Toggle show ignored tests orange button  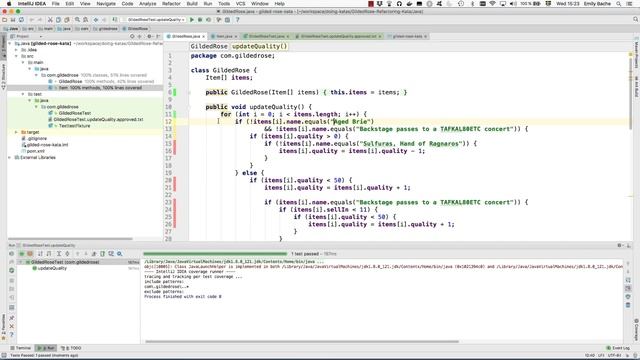(30, 254)
